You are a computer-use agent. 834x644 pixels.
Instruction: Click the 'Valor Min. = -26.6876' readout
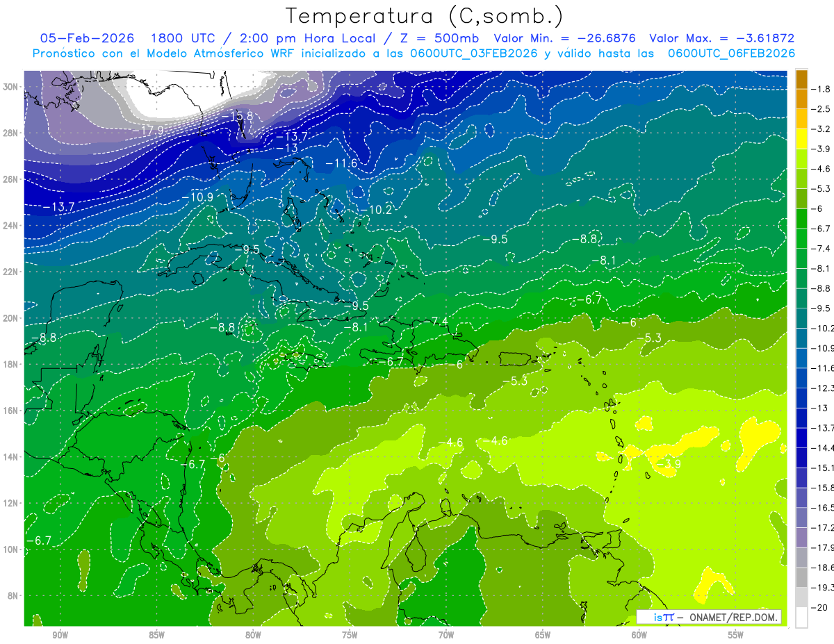[565, 38]
